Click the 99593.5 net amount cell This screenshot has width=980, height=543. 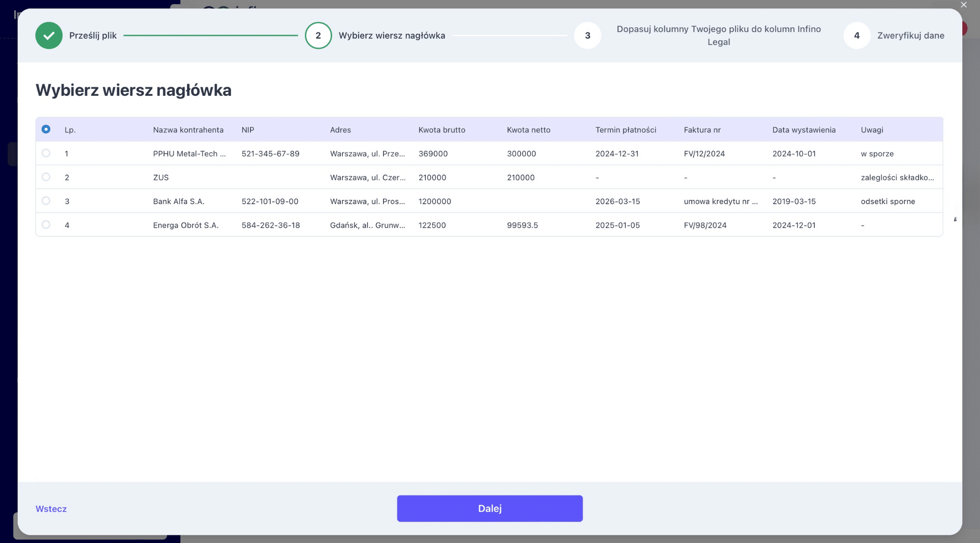[x=522, y=225]
